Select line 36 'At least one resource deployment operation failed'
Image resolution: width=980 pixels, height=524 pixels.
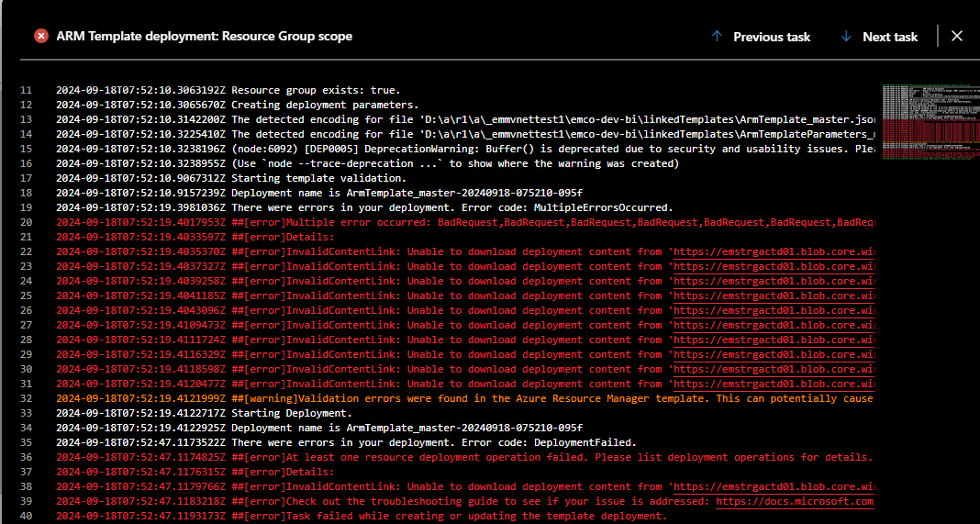464,458
